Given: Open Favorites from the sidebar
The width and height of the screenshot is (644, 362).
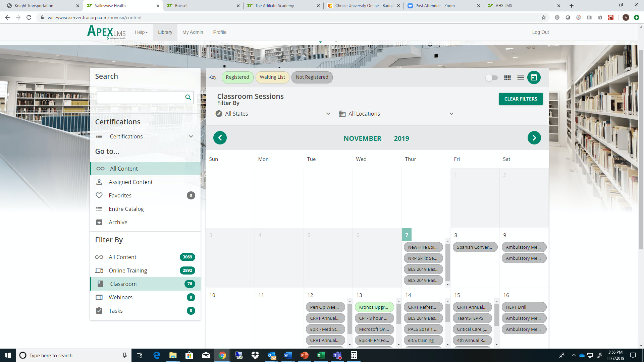Looking at the screenshot, I should coord(120,195).
